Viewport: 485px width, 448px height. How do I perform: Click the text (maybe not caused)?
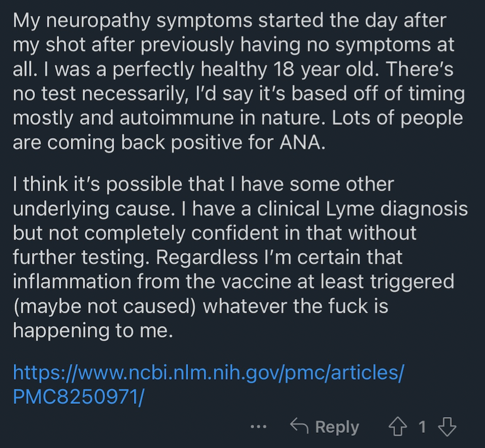click(x=105, y=307)
